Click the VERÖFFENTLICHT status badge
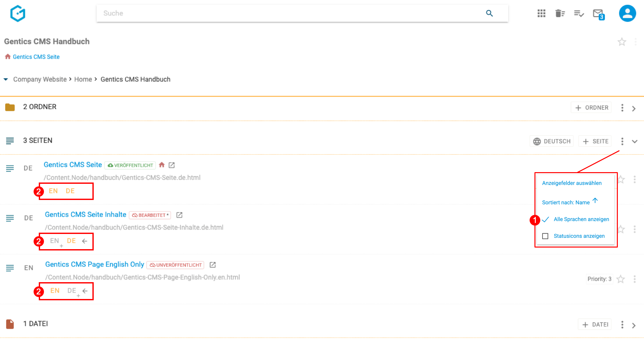Viewport: 644px width, 343px height. pyautogui.click(x=130, y=165)
